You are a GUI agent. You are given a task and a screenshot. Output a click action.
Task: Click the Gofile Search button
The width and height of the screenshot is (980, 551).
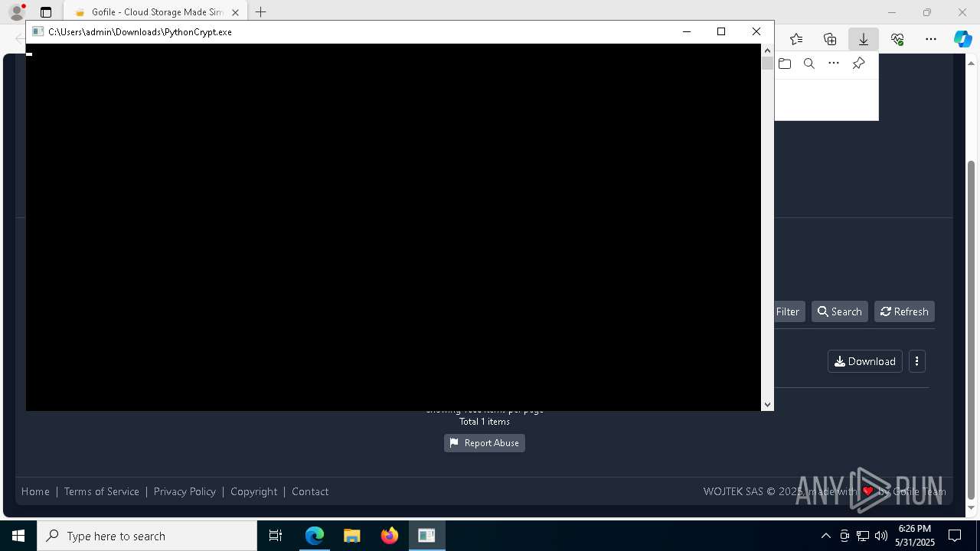(840, 311)
